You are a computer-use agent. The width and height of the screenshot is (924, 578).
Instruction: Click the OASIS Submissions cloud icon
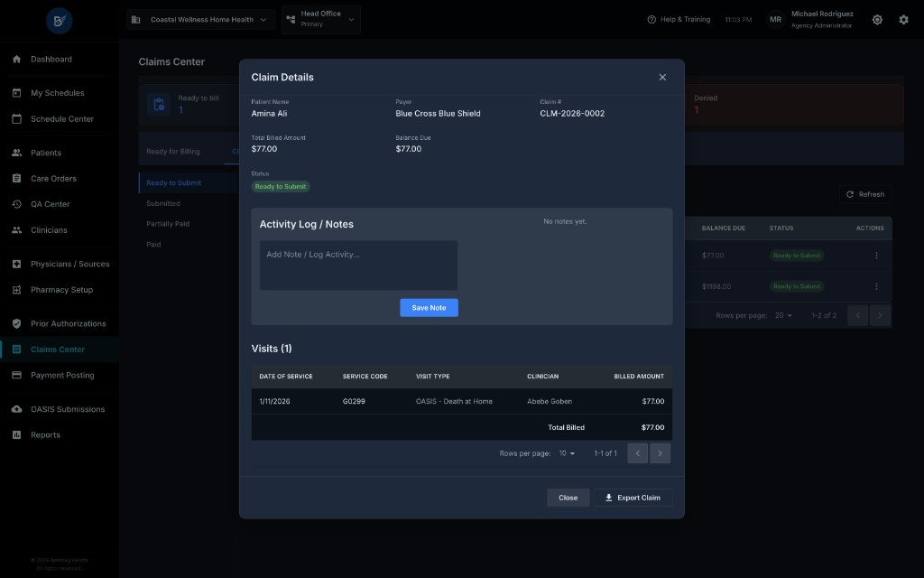[x=16, y=409]
